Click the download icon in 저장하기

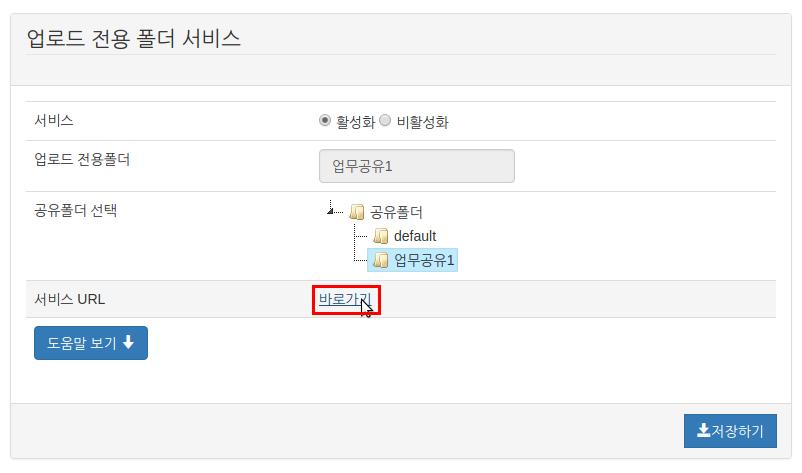click(x=703, y=431)
